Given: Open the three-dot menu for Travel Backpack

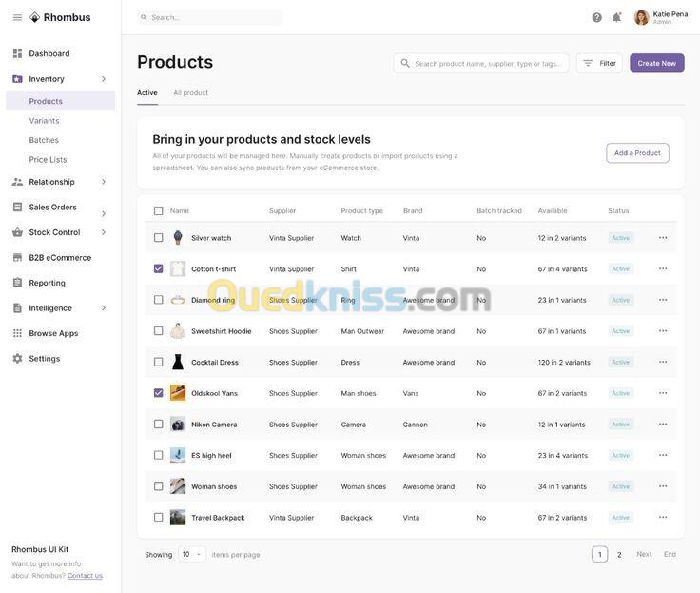Looking at the screenshot, I should coord(663,518).
